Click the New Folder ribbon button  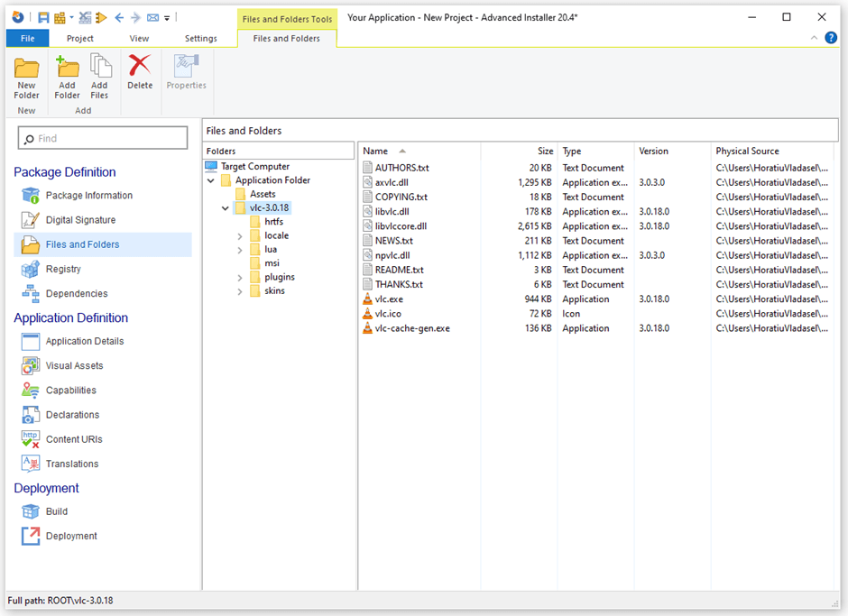[26, 77]
